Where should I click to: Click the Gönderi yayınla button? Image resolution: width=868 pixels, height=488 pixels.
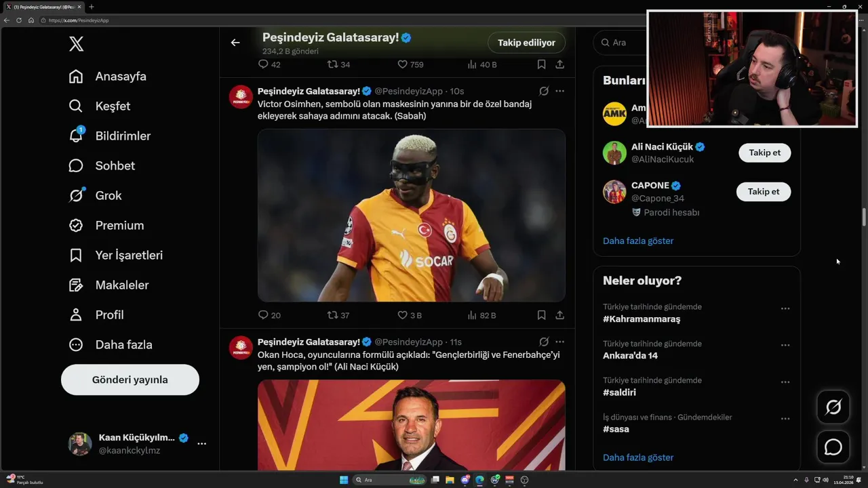click(x=130, y=380)
